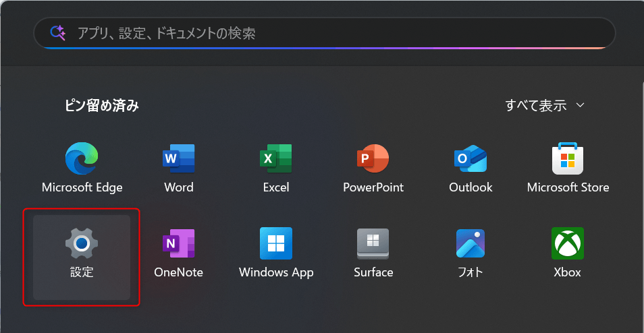Open the Surface app
This screenshot has height=333, width=644.
373,243
